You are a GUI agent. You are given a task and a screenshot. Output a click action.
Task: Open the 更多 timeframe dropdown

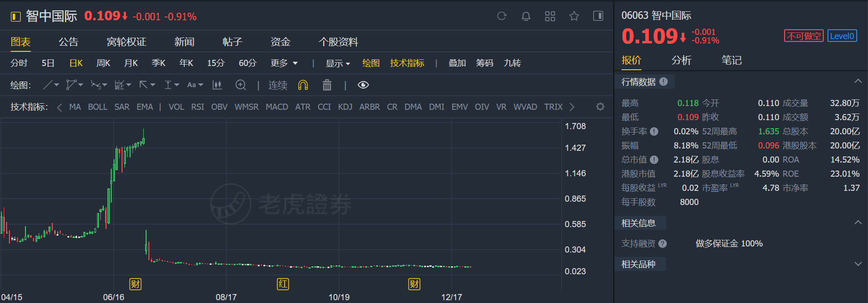[284, 63]
